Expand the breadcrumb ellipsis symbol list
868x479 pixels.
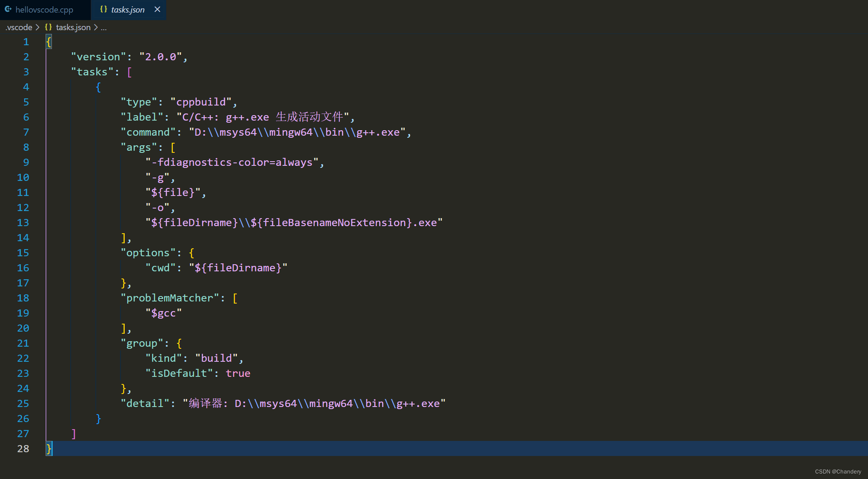pos(103,28)
